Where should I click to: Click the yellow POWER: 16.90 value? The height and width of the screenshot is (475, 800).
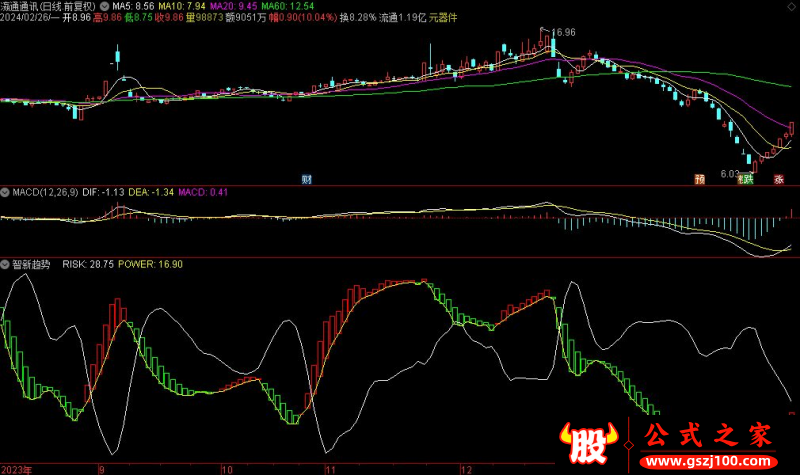(150, 264)
